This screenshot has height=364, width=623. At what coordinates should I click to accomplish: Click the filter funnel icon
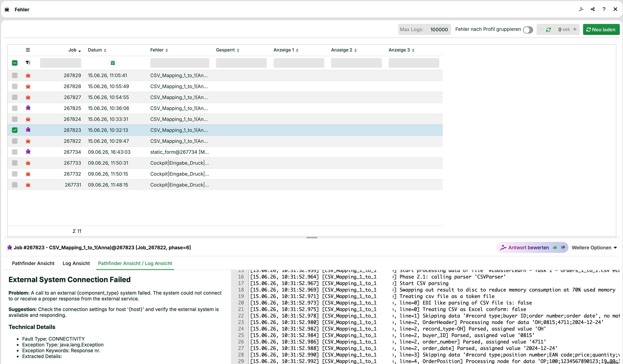28,63
